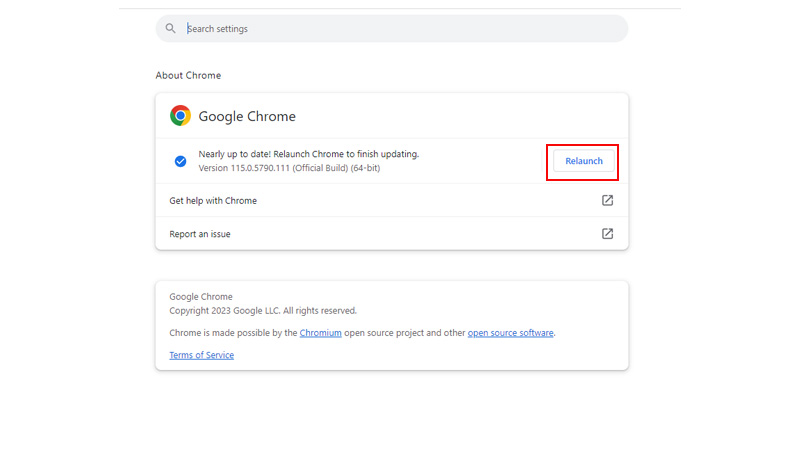Open Get help with Chrome row
Screen dimensions: 800x450
pyautogui.click(x=392, y=201)
